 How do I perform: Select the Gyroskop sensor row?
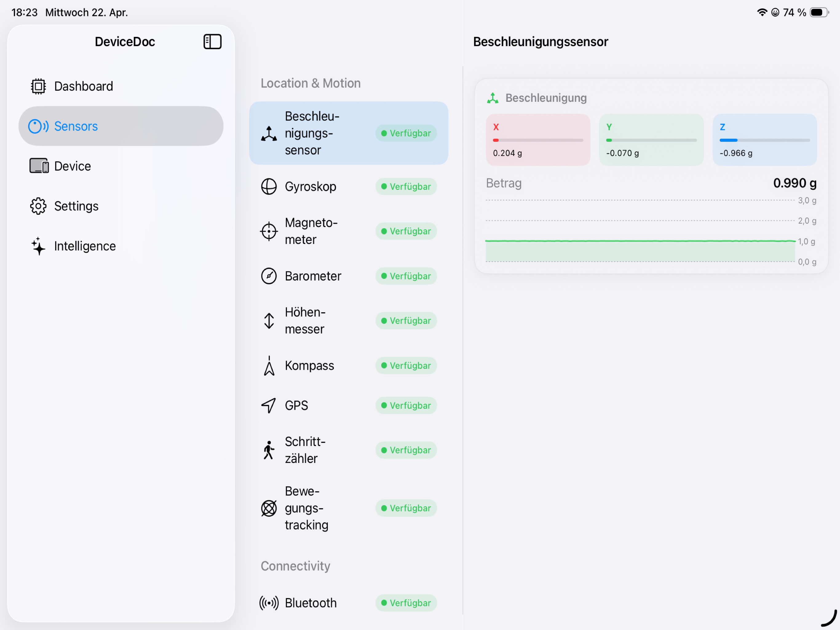(349, 186)
